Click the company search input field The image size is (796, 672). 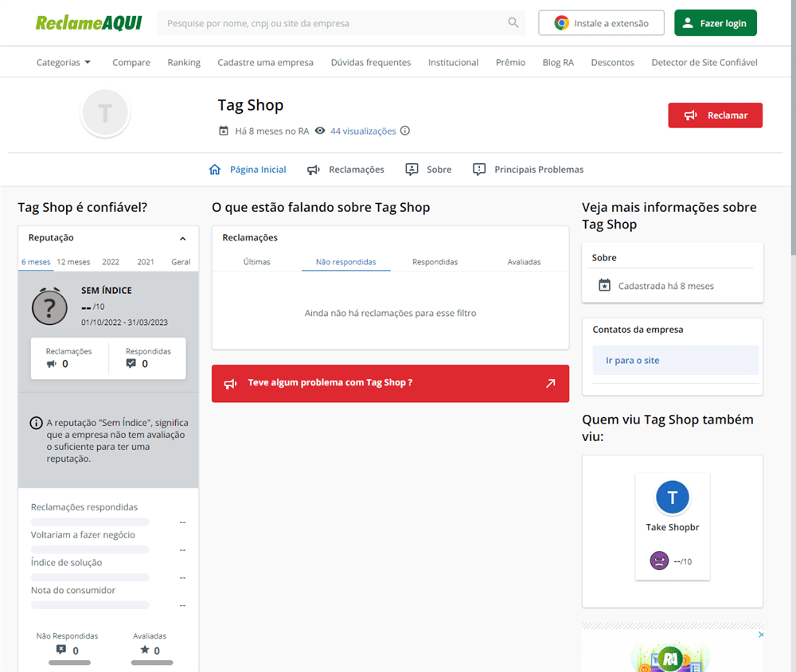[x=341, y=23]
